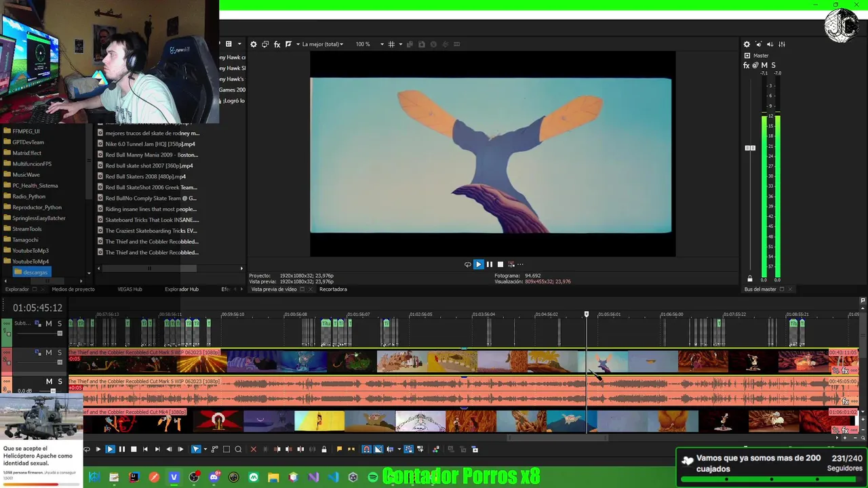Switch to the Medios de proyecto tab

[x=73, y=289]
